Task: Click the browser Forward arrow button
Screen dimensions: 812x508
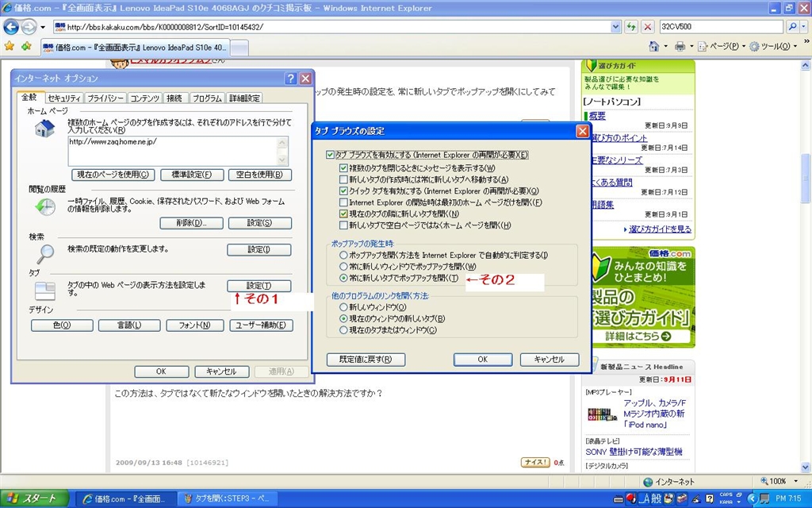Action: click(29, 26)
